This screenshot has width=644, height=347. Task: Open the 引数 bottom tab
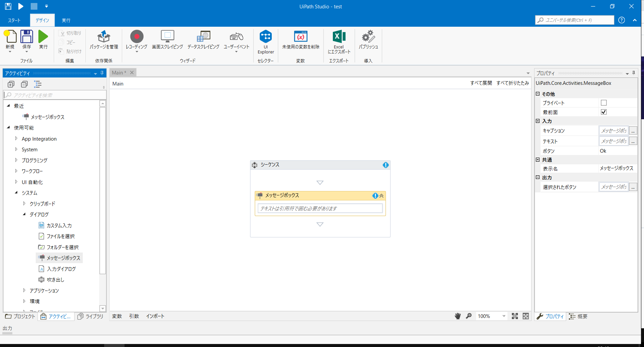(134, 316)
